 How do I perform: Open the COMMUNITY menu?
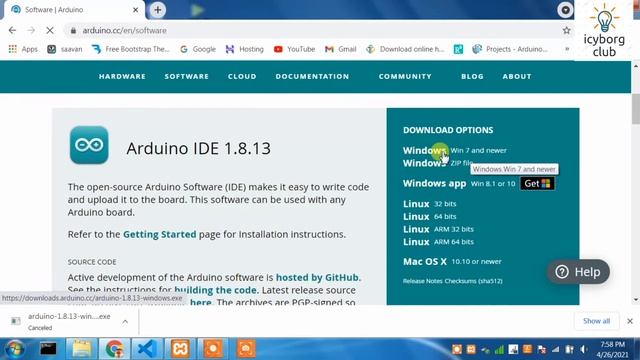405,76
